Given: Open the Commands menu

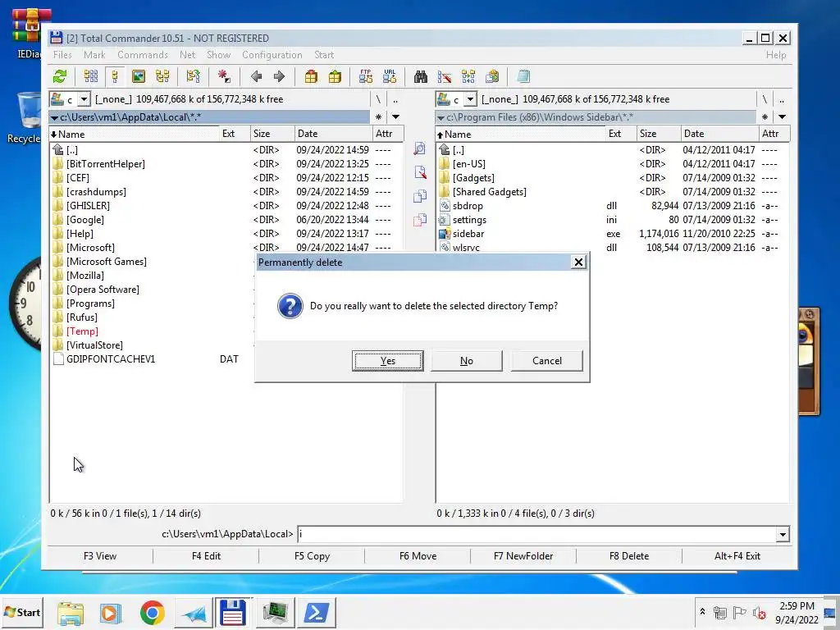Looking at the screenshot, I should pyautogui.click(x=143, y=55).
